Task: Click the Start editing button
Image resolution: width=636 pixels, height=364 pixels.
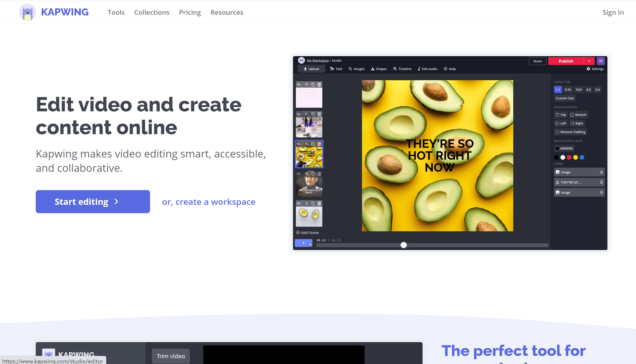Action: (x=93, y=202)
